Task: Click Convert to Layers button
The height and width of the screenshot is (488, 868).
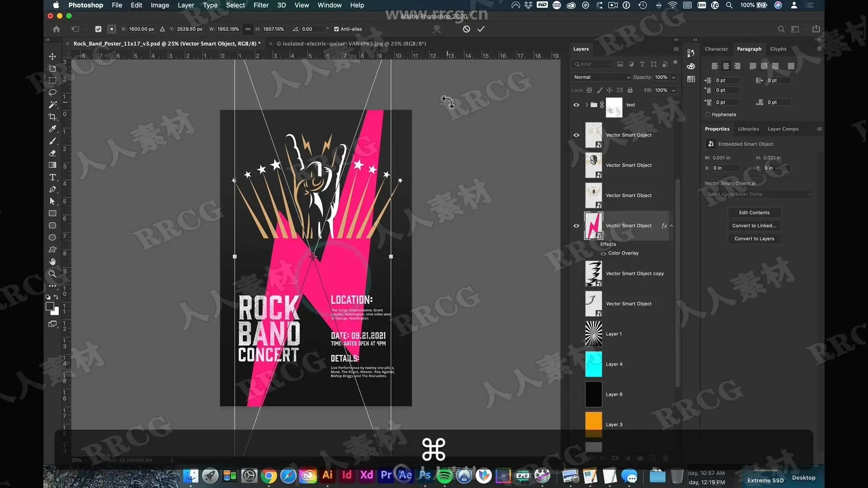Action: pos(754,239)
